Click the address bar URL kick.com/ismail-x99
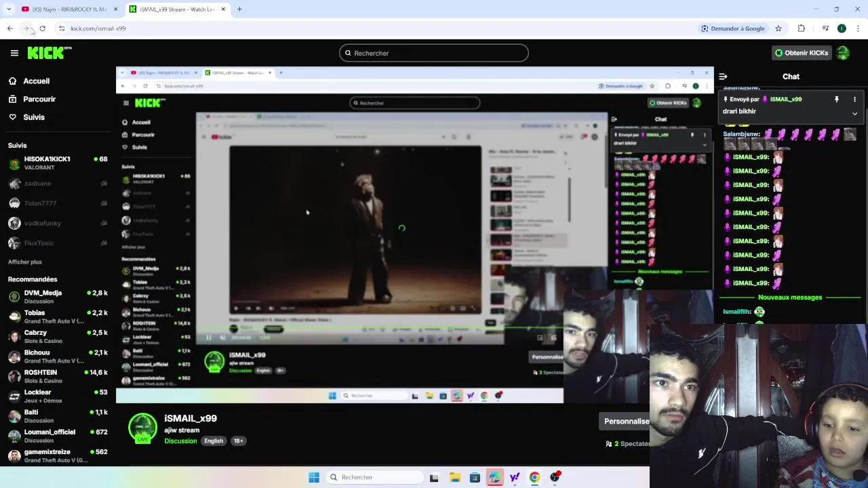The image size is (868, 488). tap(98, 28)
